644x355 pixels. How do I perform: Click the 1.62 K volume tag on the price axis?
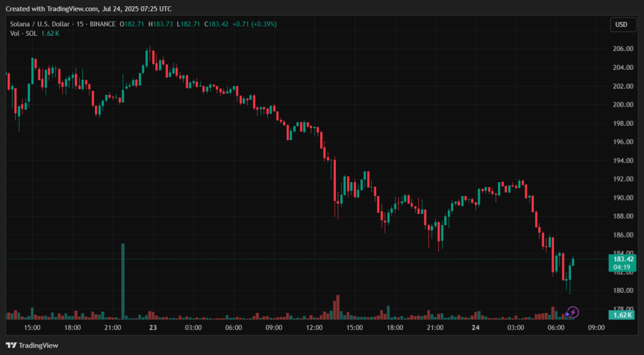click(623, 315)
